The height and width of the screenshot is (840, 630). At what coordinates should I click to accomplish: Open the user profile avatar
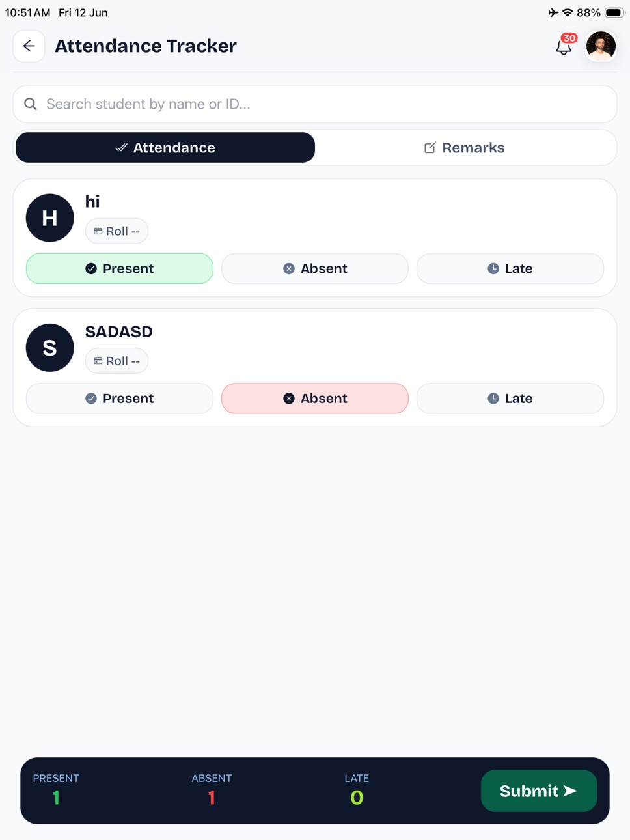point(600,46)
